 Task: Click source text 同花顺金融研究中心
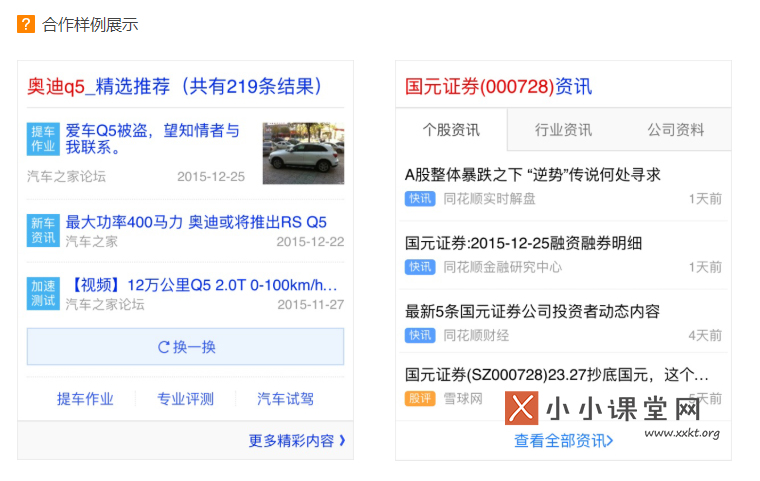(503, 267)
